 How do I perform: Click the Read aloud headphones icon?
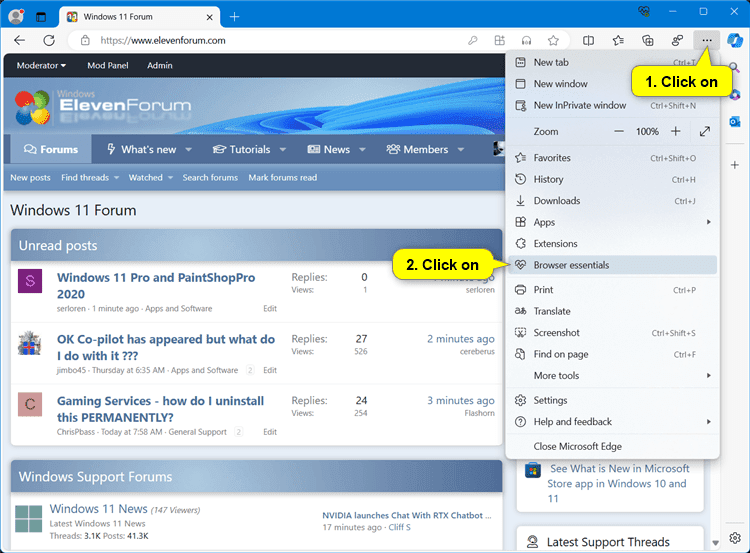click(x=526, y=41)
